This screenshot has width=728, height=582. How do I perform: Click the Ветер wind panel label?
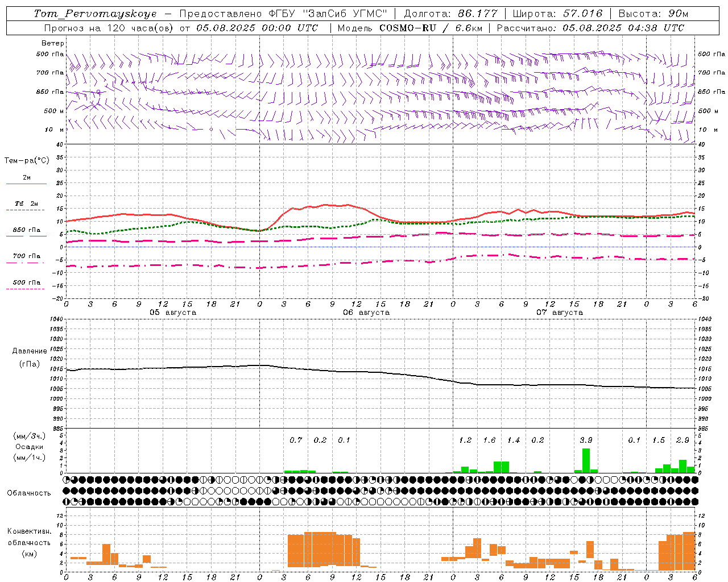[x=53, y=43]
